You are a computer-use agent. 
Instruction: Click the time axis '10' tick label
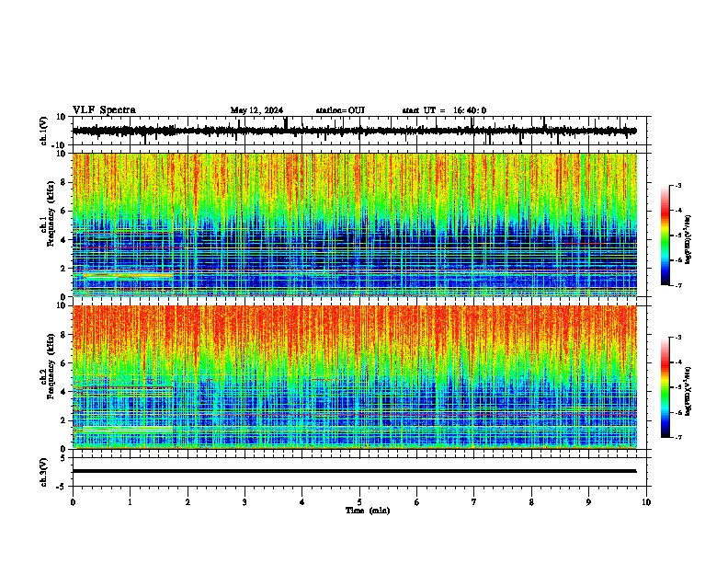646,502
